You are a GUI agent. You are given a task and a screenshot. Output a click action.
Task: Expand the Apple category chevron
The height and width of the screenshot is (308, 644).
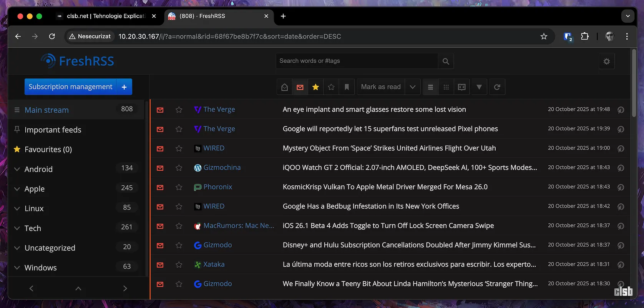pos(17,189)
